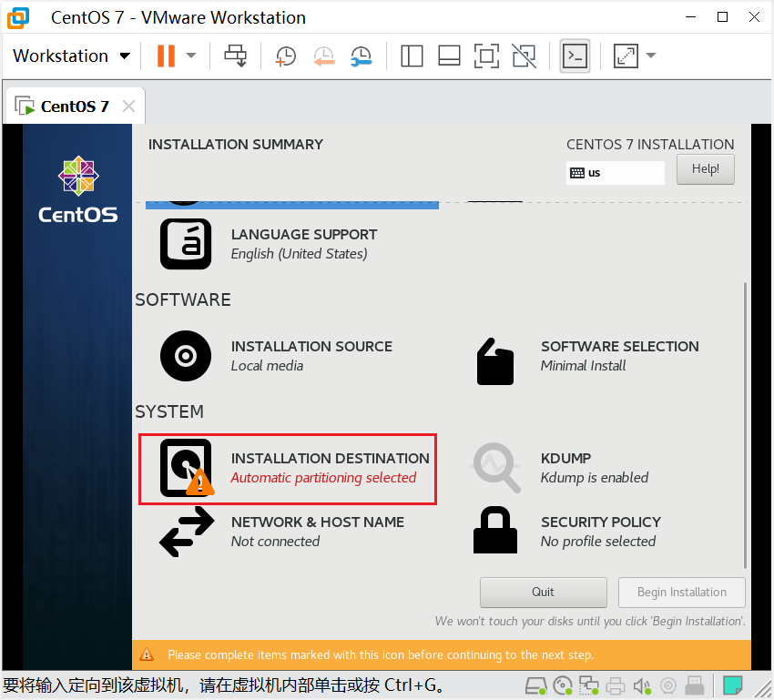Open the snapshot manager icon
The height and width of the screenshot is (700, 774).
coord(361,56)
